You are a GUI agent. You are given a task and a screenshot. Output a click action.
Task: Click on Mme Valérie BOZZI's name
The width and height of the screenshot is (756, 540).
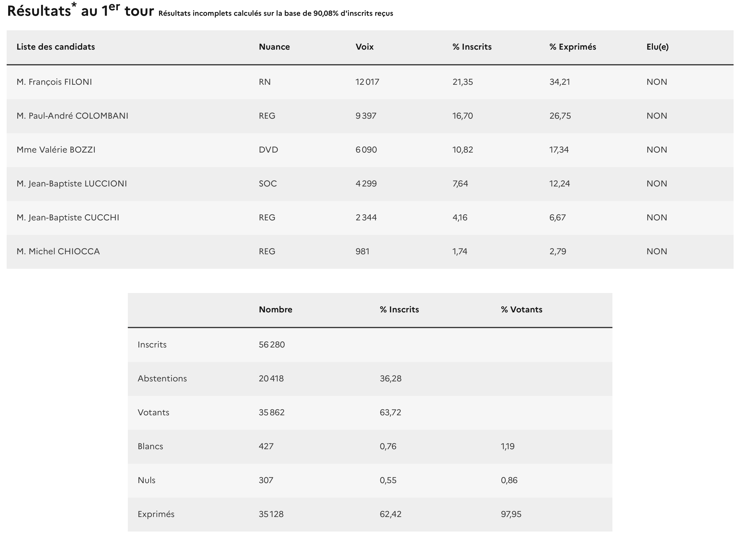click(x=56, y=150)
